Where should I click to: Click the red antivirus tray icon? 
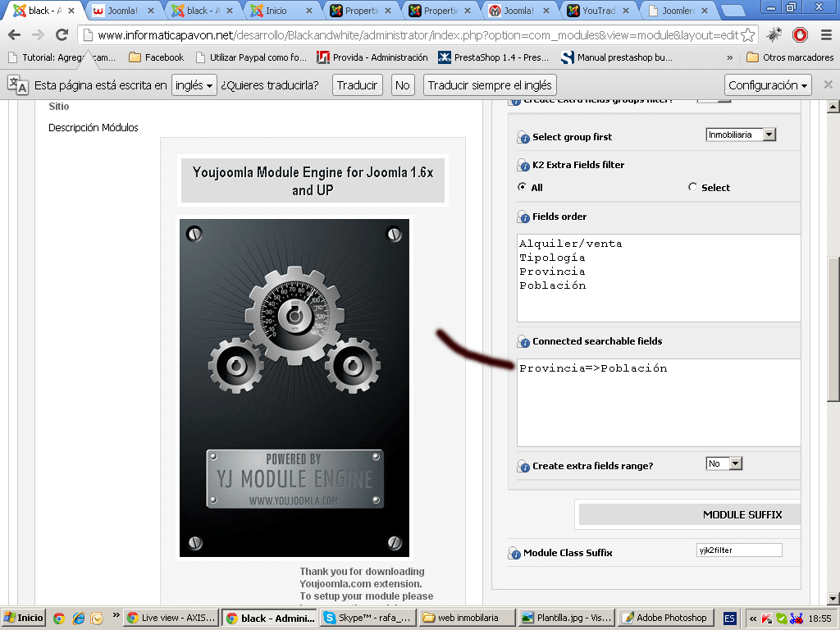pos(767,619)
